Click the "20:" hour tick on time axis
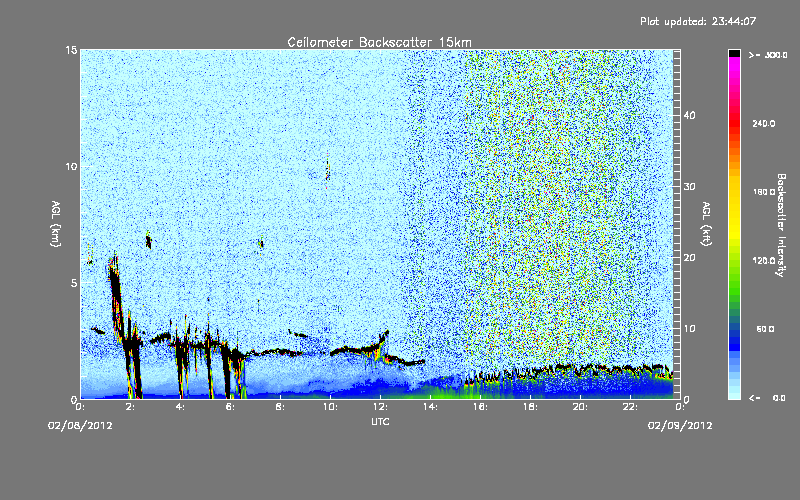 tap(581, 407)
